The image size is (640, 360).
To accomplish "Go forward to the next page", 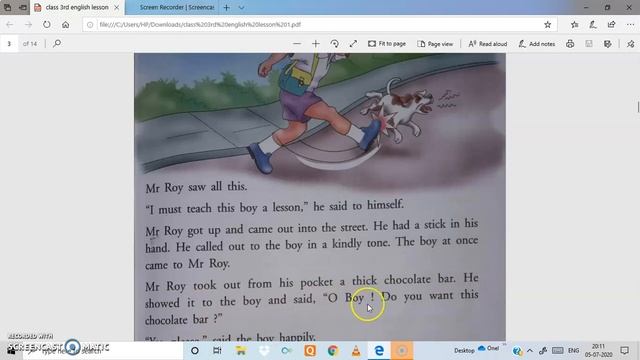I will (x=28, y=25).
